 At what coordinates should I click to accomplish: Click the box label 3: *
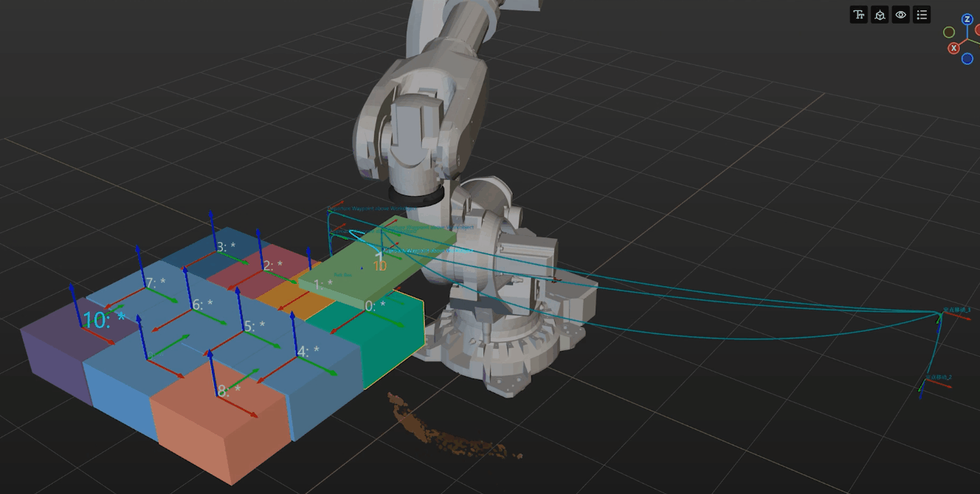tap(226, 247)
